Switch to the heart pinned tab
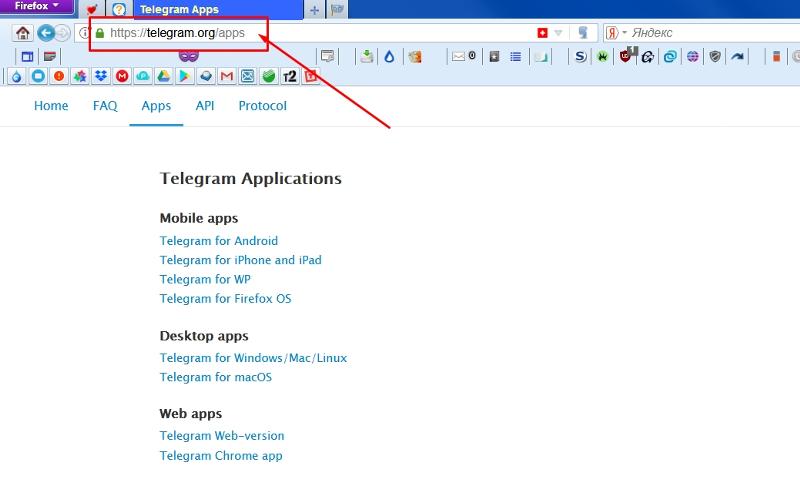Viewport: 800px width, 482px height. (x=92, y=10)
